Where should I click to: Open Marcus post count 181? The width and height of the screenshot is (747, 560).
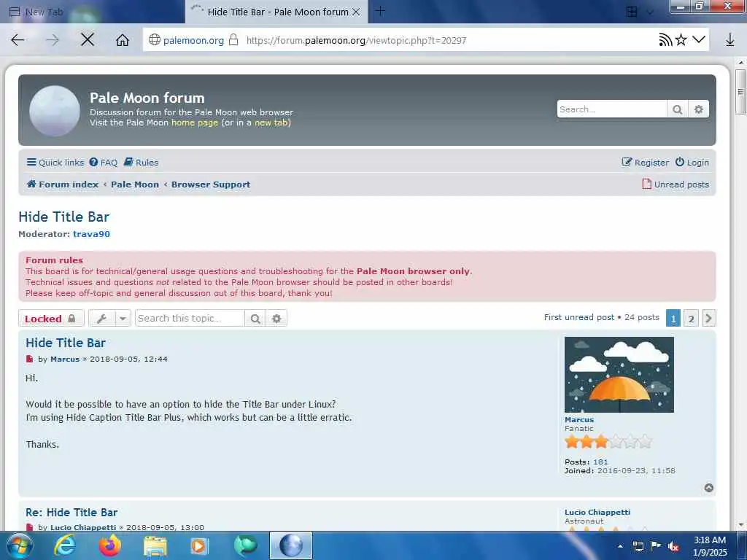600,462
